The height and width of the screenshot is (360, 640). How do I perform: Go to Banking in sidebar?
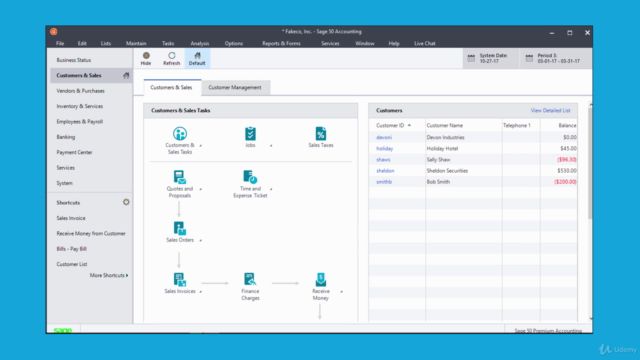pos(66,137)
